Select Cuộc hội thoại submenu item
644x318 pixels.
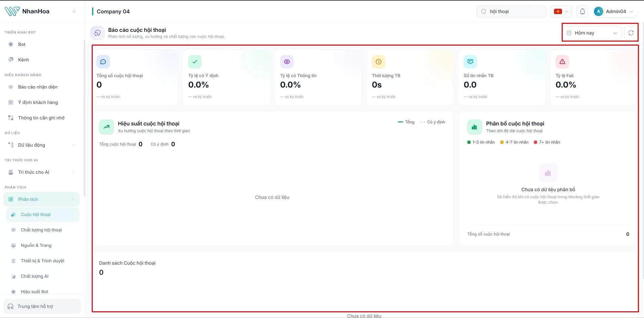(43, 215)
